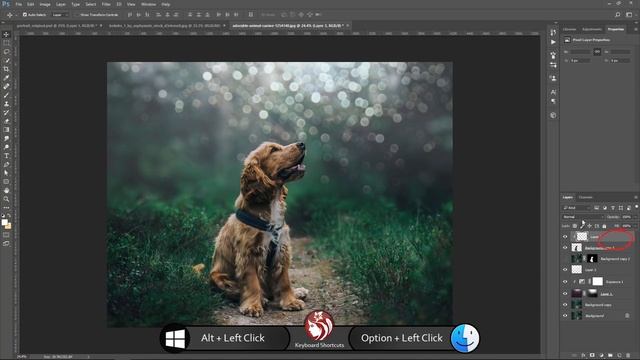Hide the topmost layer with eye icon
640x360 pixels.
click(x=565, y=236)
